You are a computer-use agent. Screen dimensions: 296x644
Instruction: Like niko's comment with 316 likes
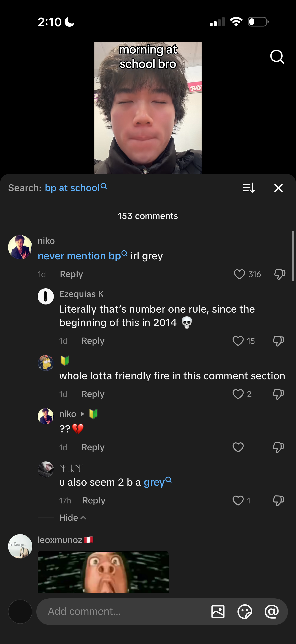pos(239,274)
